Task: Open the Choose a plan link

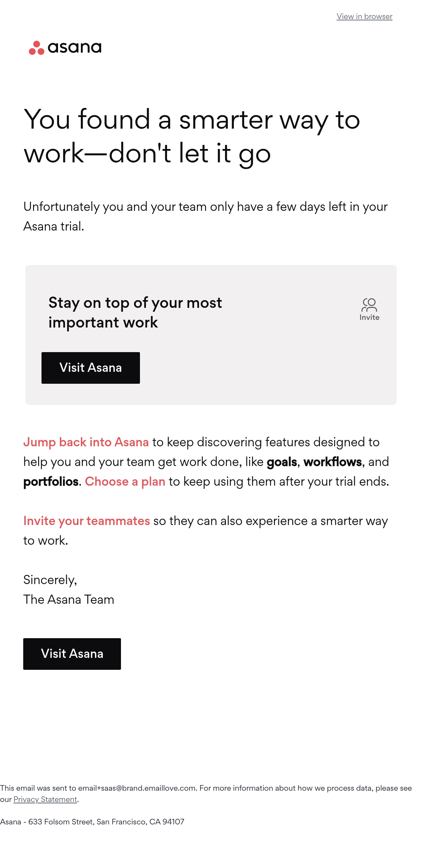Action: coord(126,481)
